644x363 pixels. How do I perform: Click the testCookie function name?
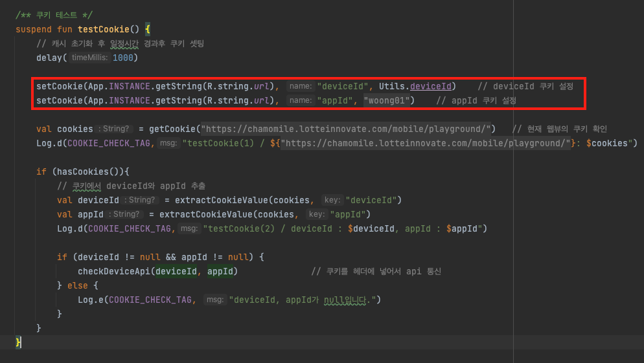pyautogui.click(x=104, y=29)
